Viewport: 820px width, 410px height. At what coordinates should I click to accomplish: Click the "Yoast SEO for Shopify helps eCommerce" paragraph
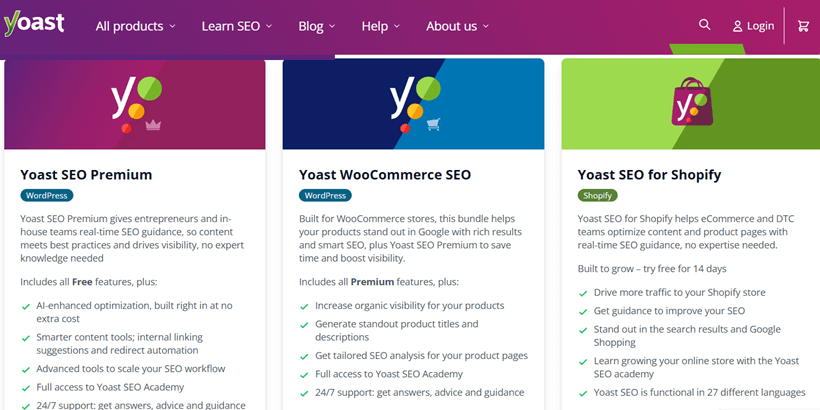[x=686, y=232]
